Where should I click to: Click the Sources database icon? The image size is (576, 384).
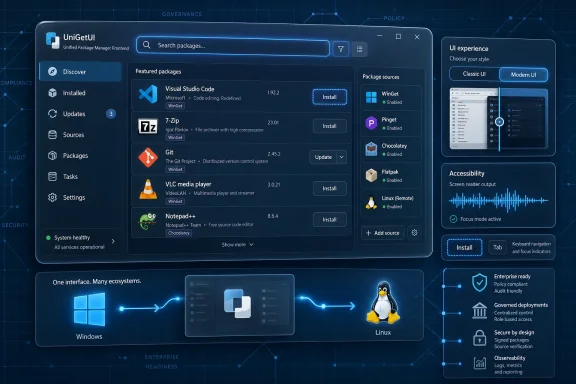point(53,134)
